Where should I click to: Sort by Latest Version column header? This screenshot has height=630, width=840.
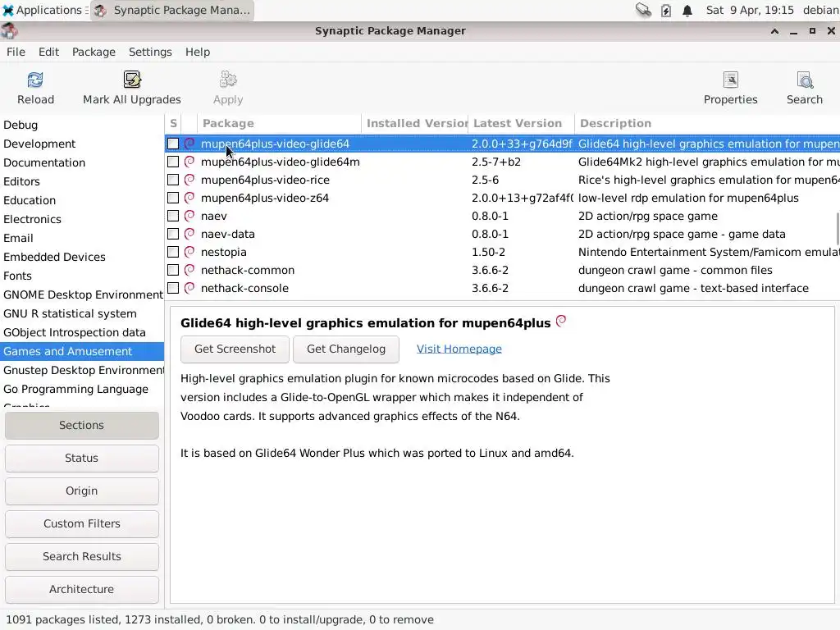tap(521, 123)
